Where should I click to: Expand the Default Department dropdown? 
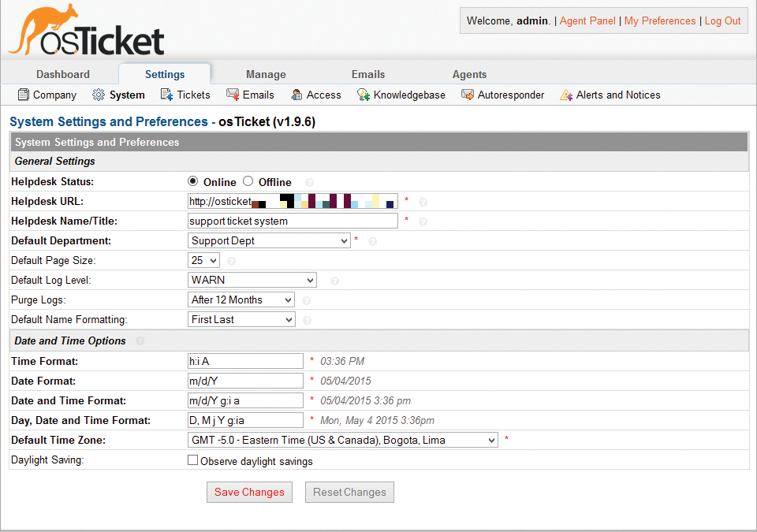point(269,240)
